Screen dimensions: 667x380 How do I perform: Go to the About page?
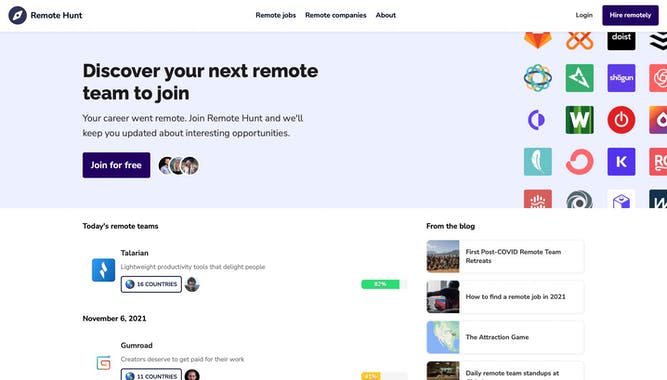click(385, 15)
